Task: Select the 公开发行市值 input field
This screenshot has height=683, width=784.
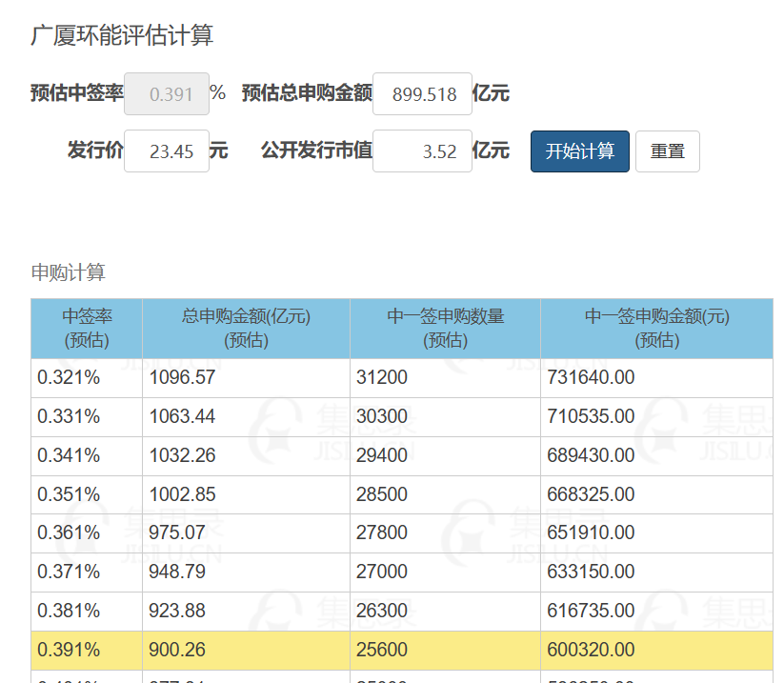Action: (422, 151)
